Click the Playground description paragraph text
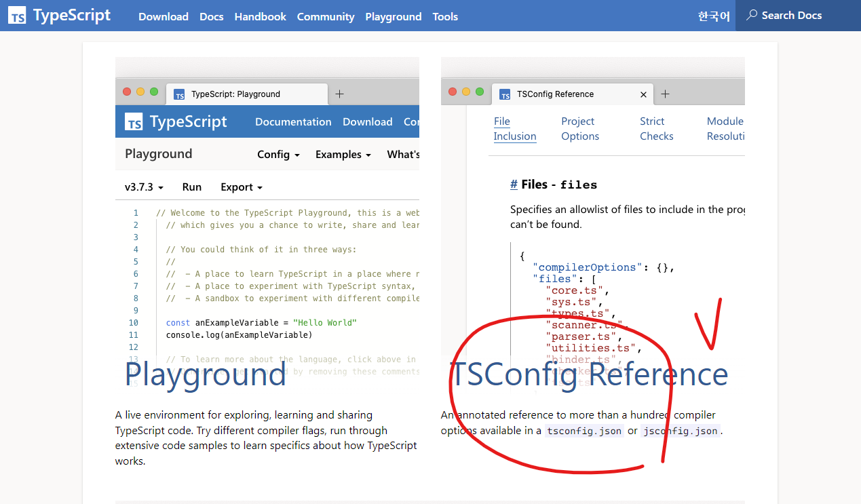Viewport: 861px width, 504px height. 267,438
